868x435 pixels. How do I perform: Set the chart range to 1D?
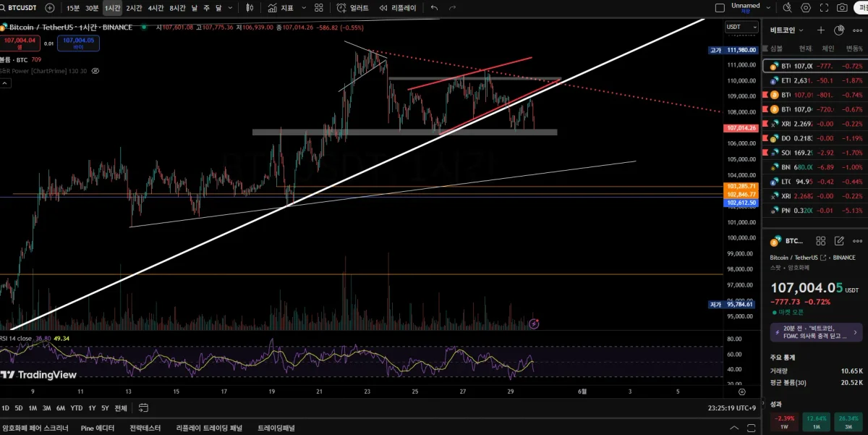pos(6,408)
